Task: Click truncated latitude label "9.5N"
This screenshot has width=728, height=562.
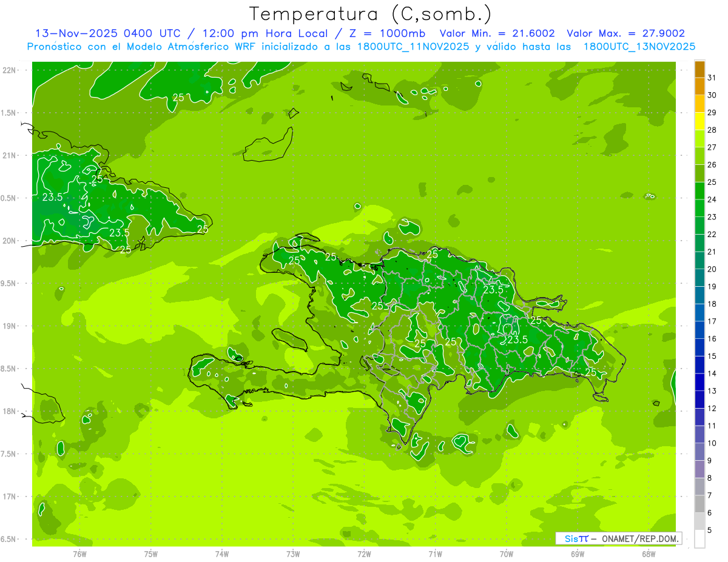Action: tap(8, 283)
